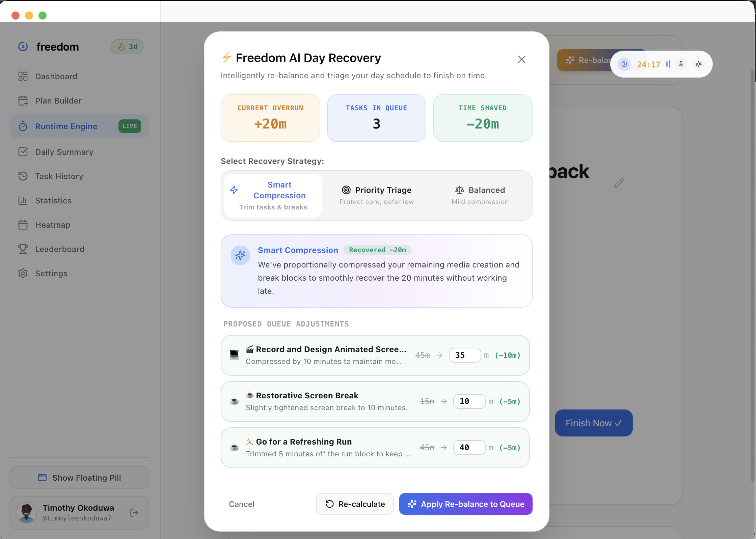The height and width of the screenshot is (539, 756).
Task: Click the target icon on Priority Triage
Action: click(346, 190)
